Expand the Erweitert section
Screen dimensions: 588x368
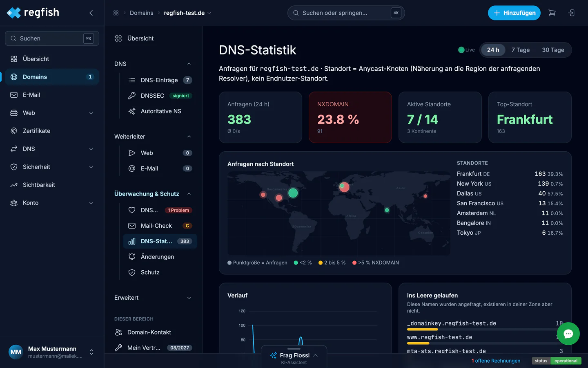coord(189,298)
